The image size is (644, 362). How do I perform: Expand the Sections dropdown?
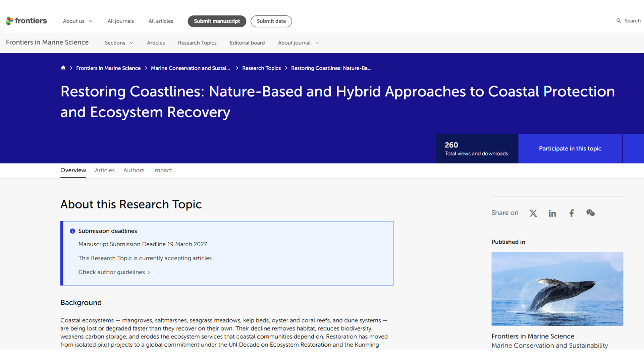pos(119,43)
